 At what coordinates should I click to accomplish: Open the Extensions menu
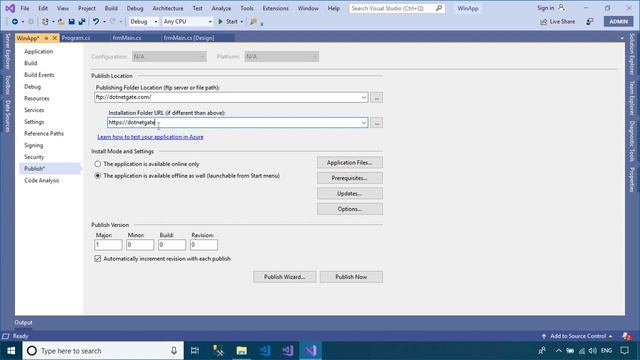pos(275,8)
